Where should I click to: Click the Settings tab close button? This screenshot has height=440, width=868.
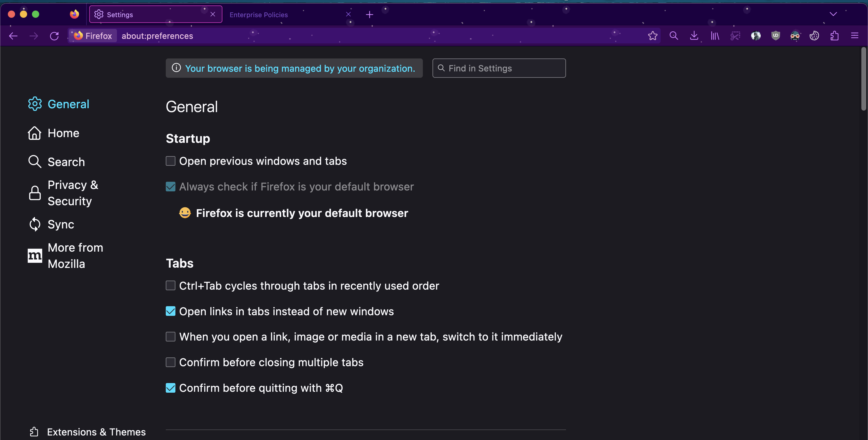pyautogui.click(x=212, y=14)
